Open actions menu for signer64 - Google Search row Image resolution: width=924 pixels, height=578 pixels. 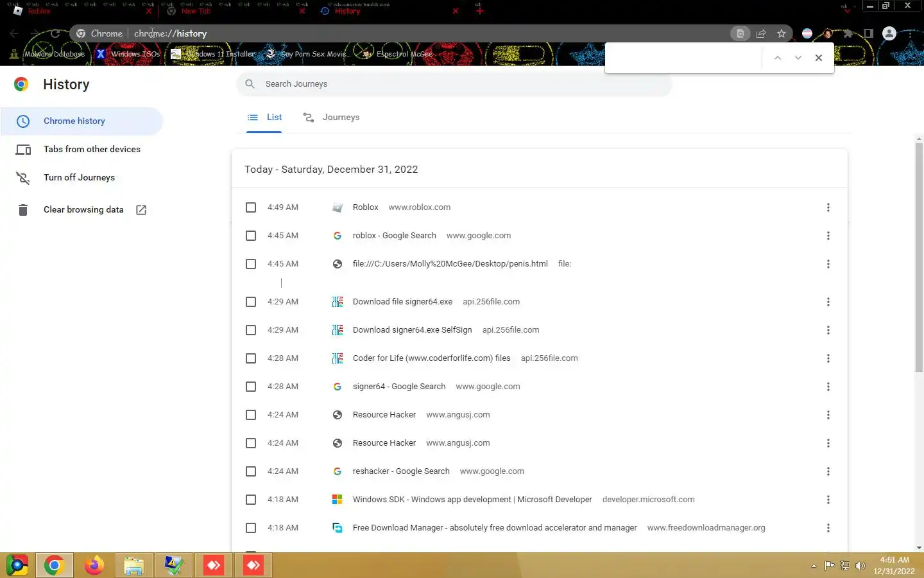pyautogui.click(x=828, y=387)
